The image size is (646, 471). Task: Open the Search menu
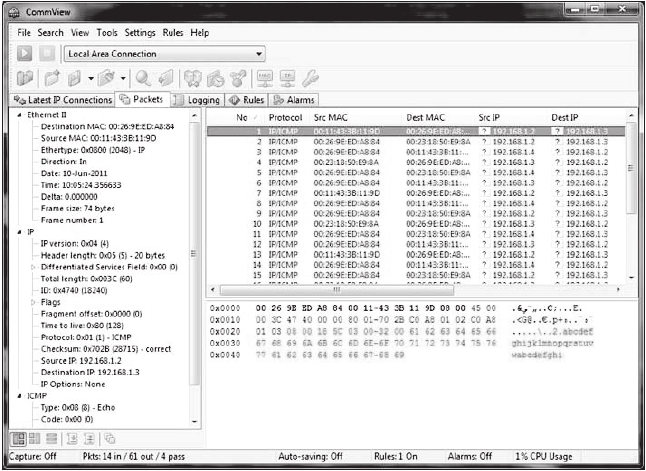51,33
